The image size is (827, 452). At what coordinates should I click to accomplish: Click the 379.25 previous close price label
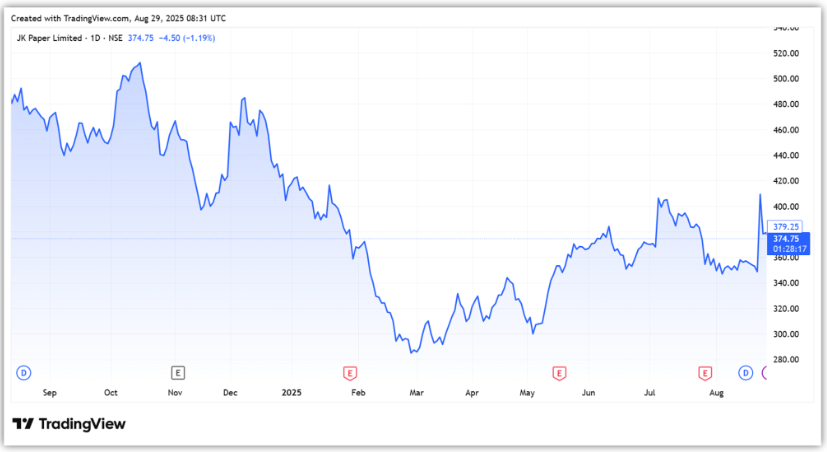tap(785, 226)
